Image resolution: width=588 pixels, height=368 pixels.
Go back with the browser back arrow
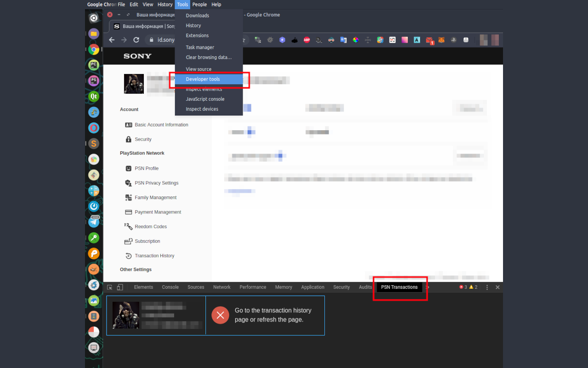pyautogui.click(x=112, y=40)
